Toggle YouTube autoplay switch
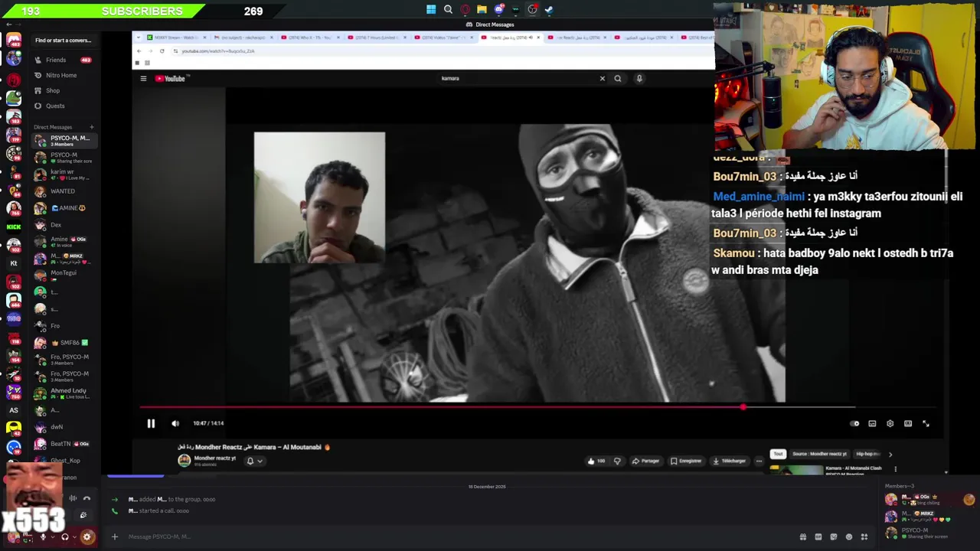The image size is (980, 551). click(x=854, y=423)
